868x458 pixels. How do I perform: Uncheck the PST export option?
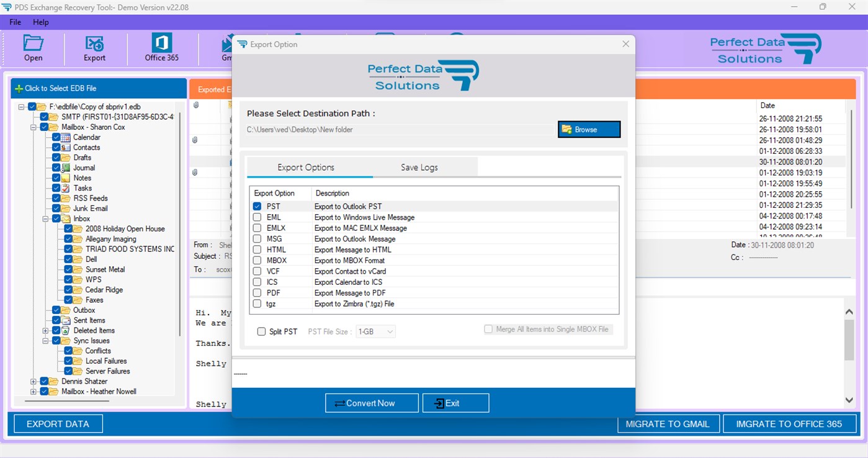pos(256,206)
